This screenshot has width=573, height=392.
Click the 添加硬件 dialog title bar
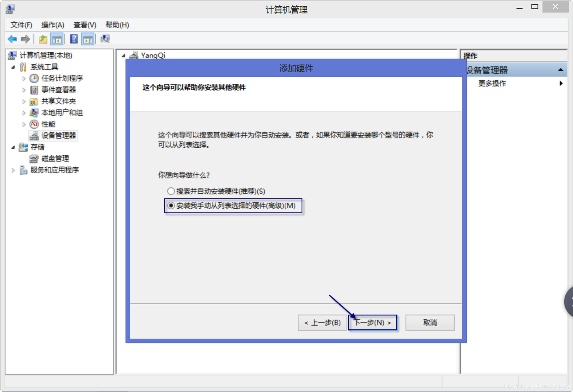[296, 68]
